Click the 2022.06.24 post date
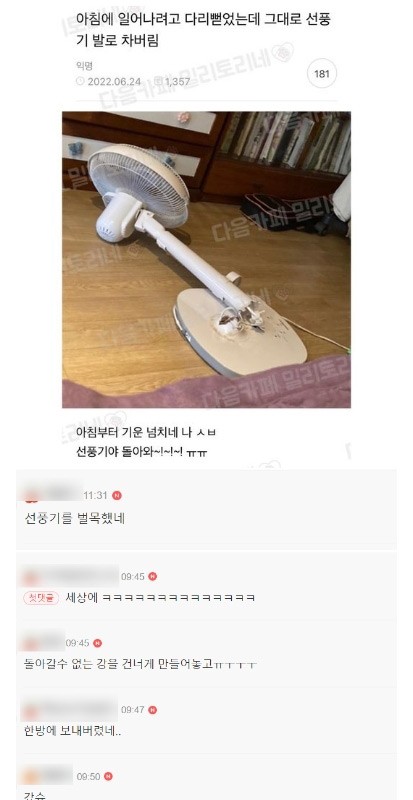 click(113, 82)
